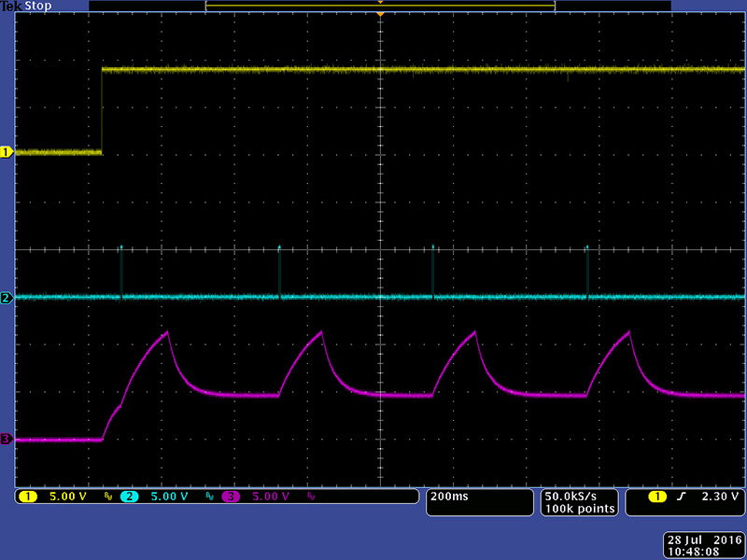The width and height of the screenshot is (747, 560).
Task: Click the cyan channel 2 ground marker
Action: 7,298
